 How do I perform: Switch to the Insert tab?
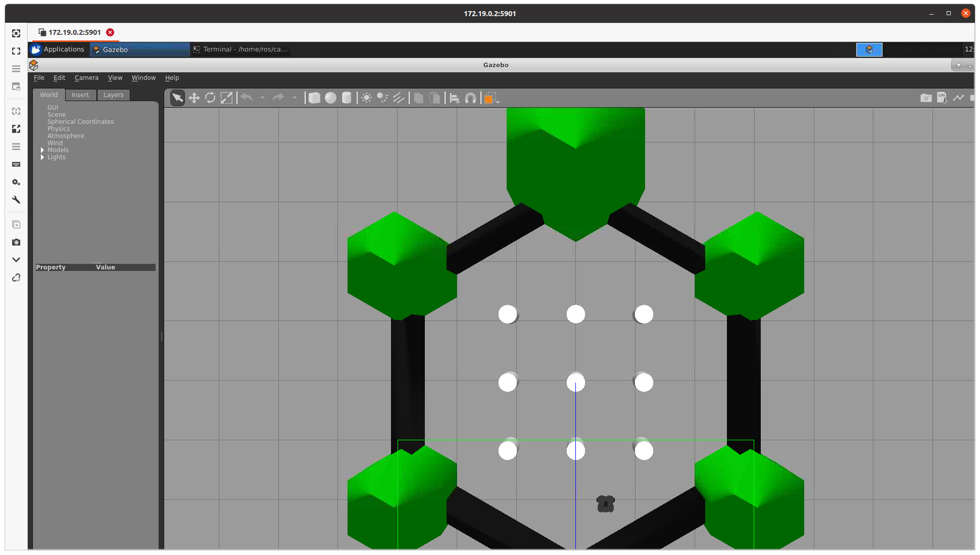click(x=80, y=95)
